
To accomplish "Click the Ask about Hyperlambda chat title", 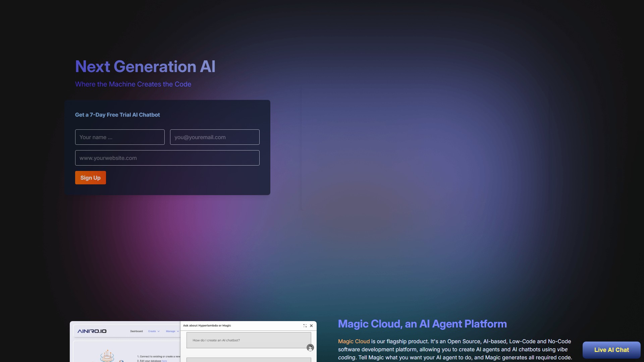I will [x=207, y=325].
